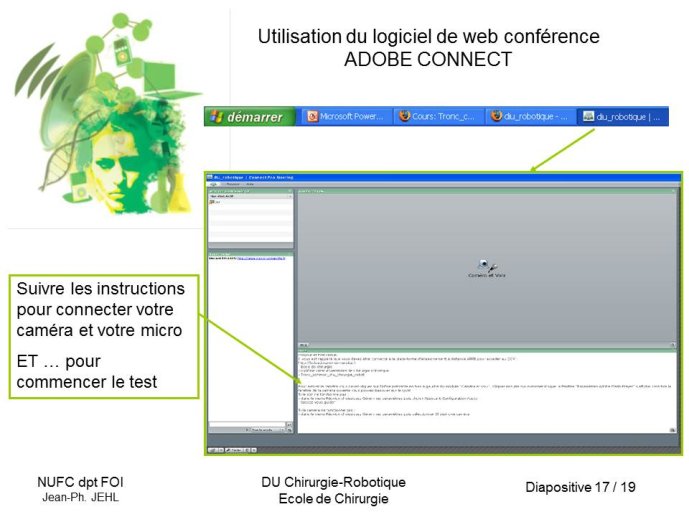The height and width of the screenshot is (517, 689).
Task: Open camera and voice pod options icon
Action: click(x=673, y=191)
